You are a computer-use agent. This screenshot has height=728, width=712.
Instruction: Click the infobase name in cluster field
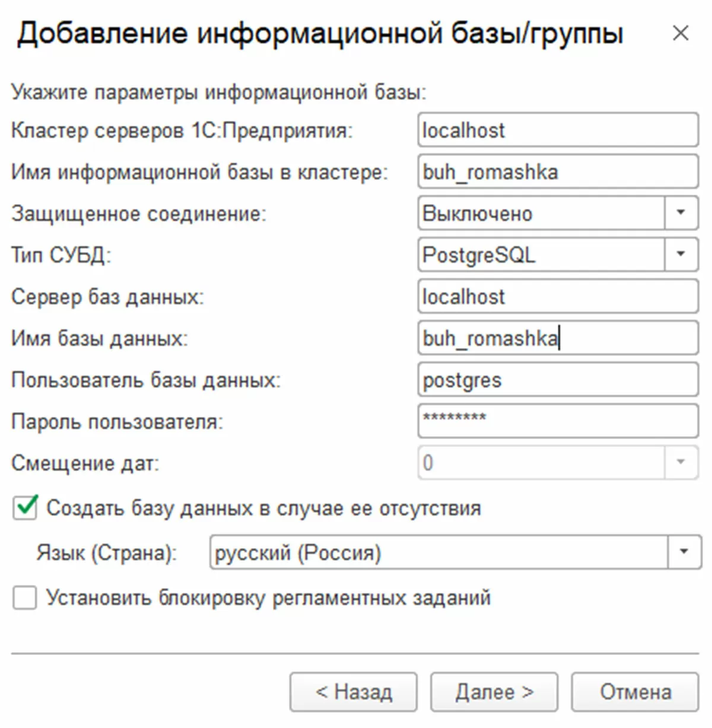coord(558,172)
